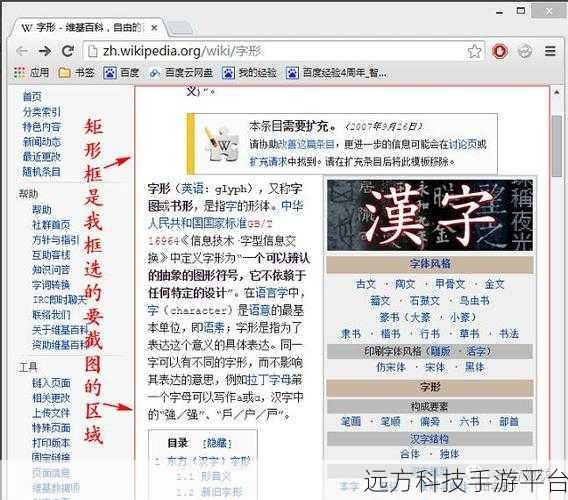Open the Chrome hamburger menu

[x=550, y=51]
